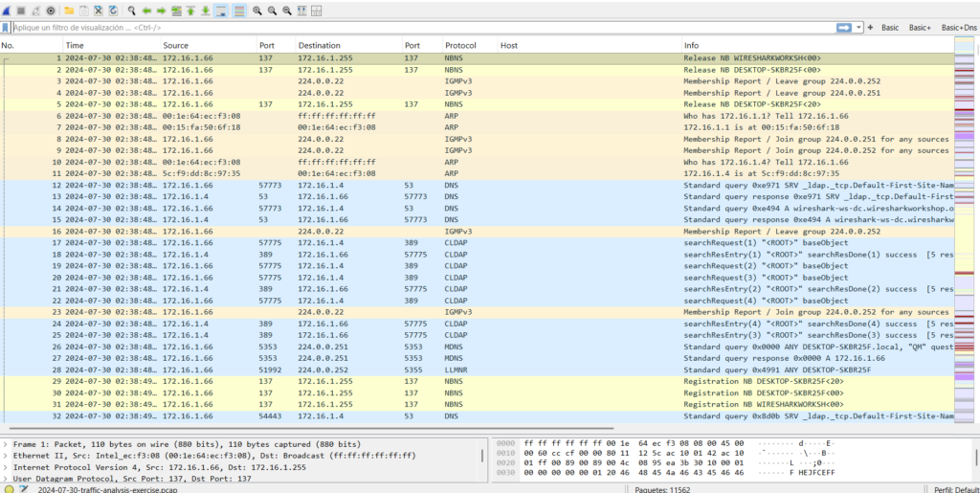The height and width of the screenshot is (493, 980).
Task: Click the Info column header
Action: [x=691, y=45]
